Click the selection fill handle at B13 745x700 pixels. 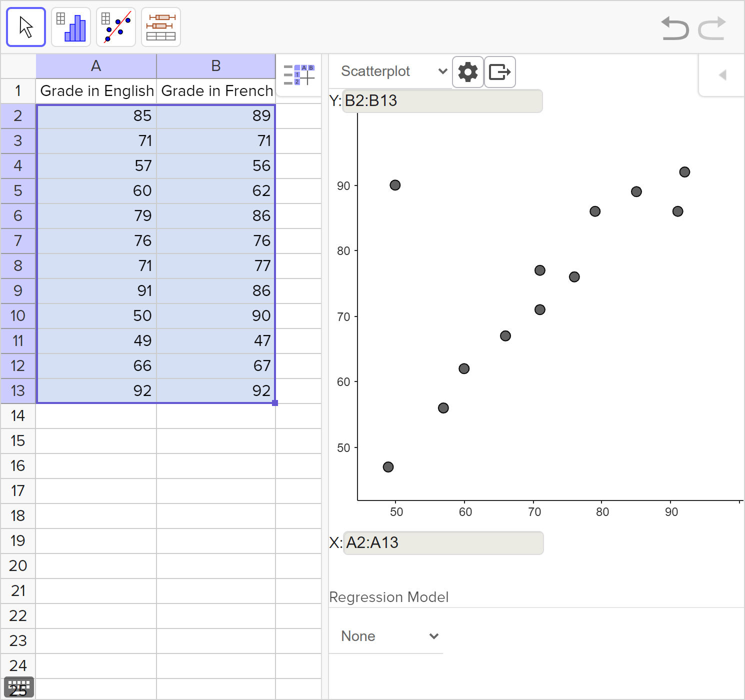pyautogui.click(x=275, y=403)
